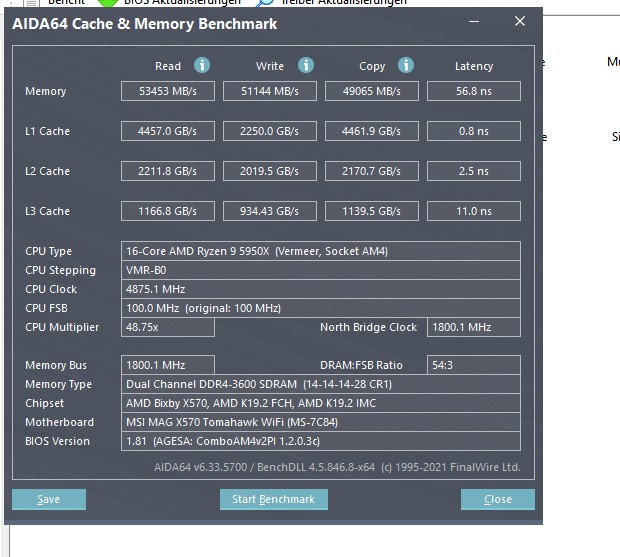Click L2 Cache read value 2211.8 GB/s
620x557 pixels.
(x=168, y=171)
